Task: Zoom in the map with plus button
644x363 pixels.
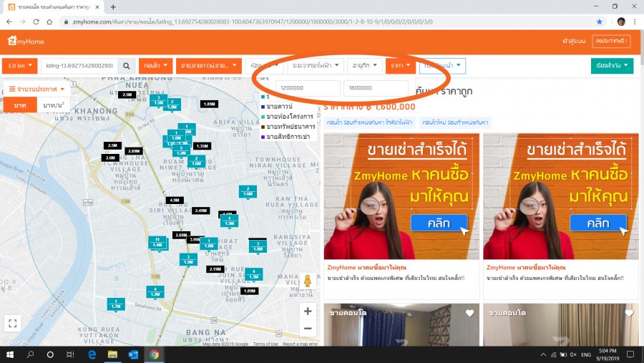Action: [x=308, y=311]
